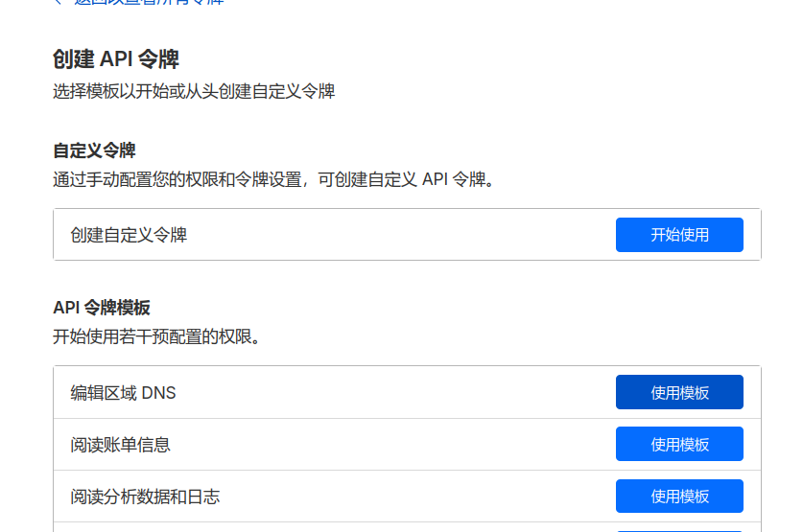Click empty space in the 创建自定义令牌 row
This screenshot has height=532, width=803.
(x=403, y=235)
